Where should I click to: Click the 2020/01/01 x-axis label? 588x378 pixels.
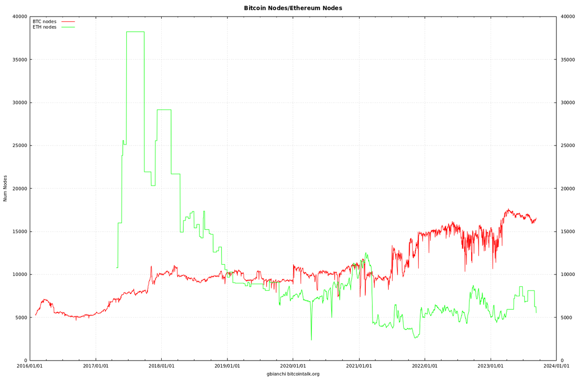coord(293,366)
